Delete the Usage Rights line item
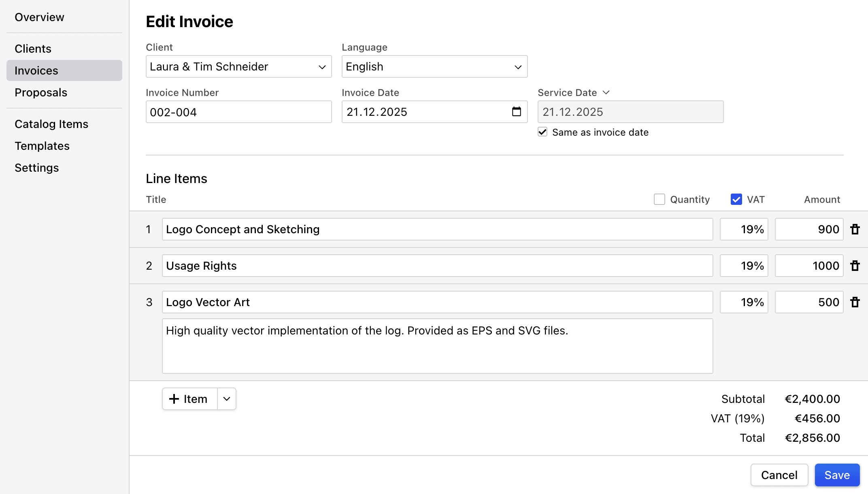868x494 pixels. 855,266
